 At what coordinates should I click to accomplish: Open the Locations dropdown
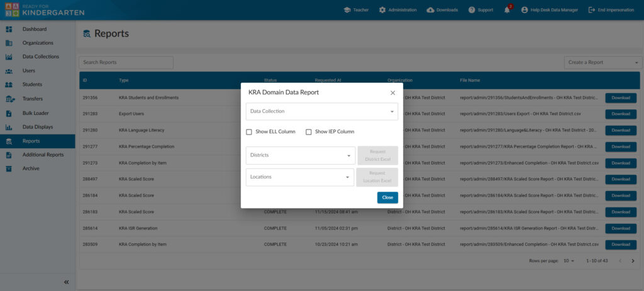(x=300, y=177)
